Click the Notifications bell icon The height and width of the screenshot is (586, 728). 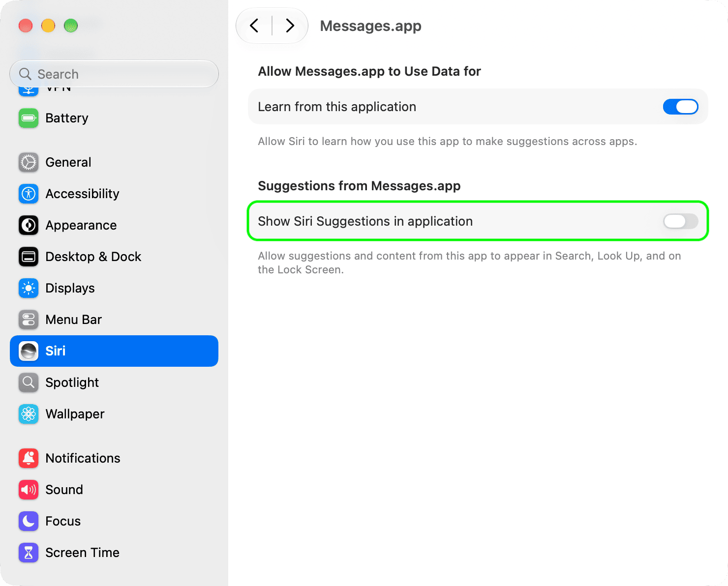click(29, 458)
